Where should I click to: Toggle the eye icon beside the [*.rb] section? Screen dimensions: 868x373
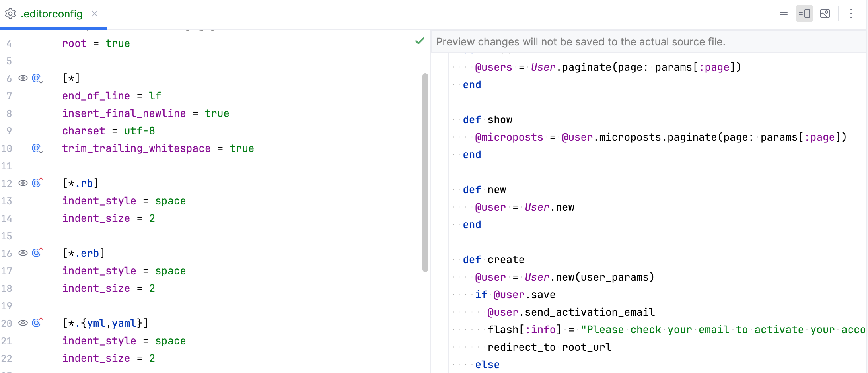point(22,183)
